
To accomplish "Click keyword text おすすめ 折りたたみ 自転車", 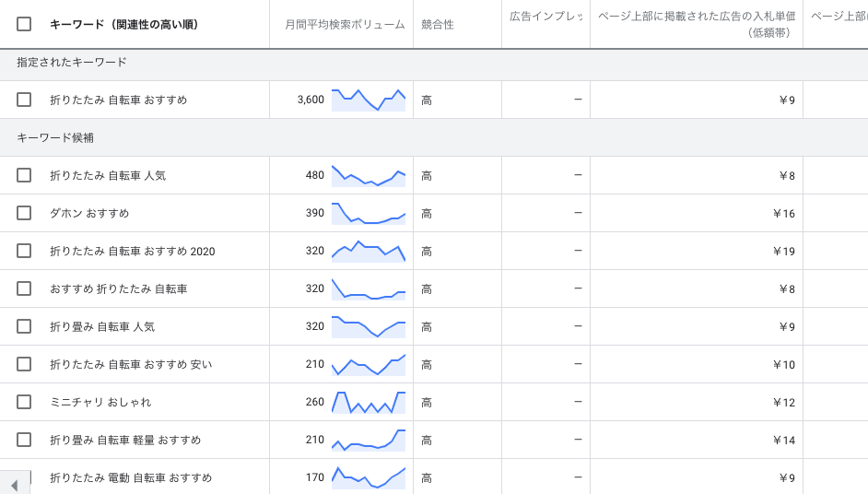I will pyautogui.click(x=119, y=288).
